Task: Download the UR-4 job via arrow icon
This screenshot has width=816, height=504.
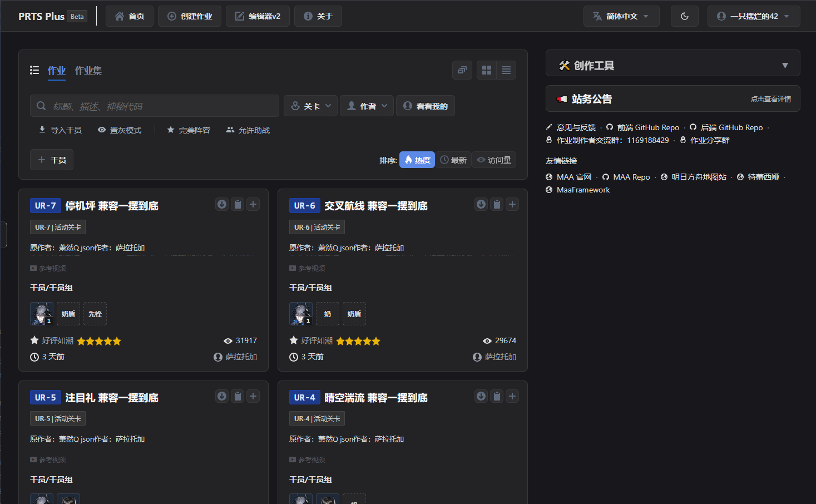Action: [x=481, y=396]
